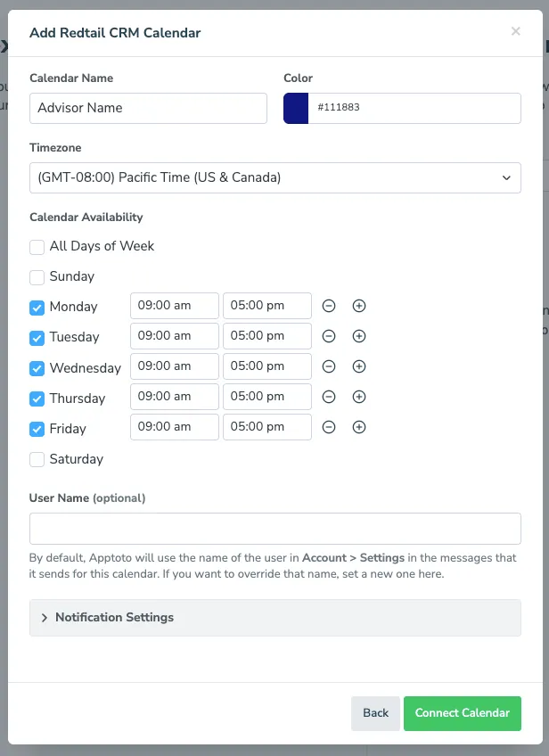Screen dimensions: 549x756
Task: Remove Wednesday time slot with minus icon
Action: click(x=329, y=366)
